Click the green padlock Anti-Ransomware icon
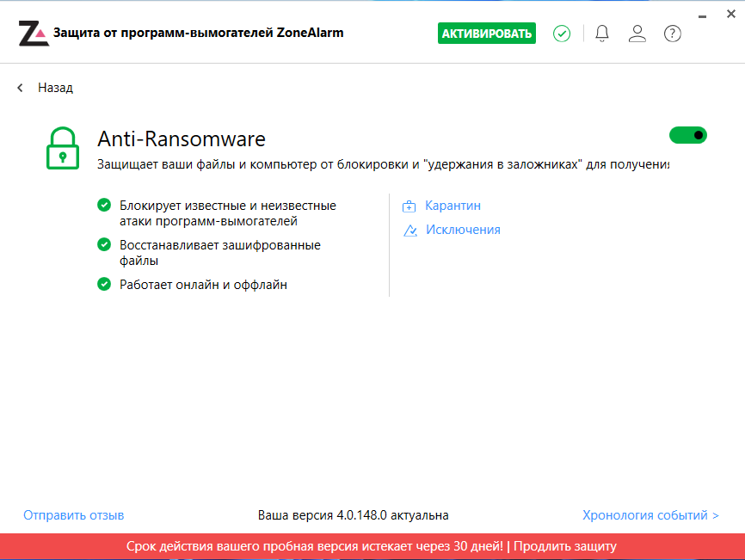745x560 pixels. [x=63, y=148]
